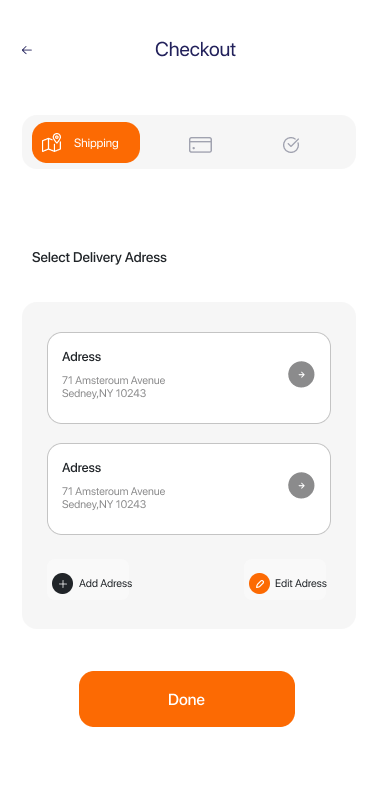Confirm with the orange Done button
Screen dimensions: 375x812
click(187, 699)
